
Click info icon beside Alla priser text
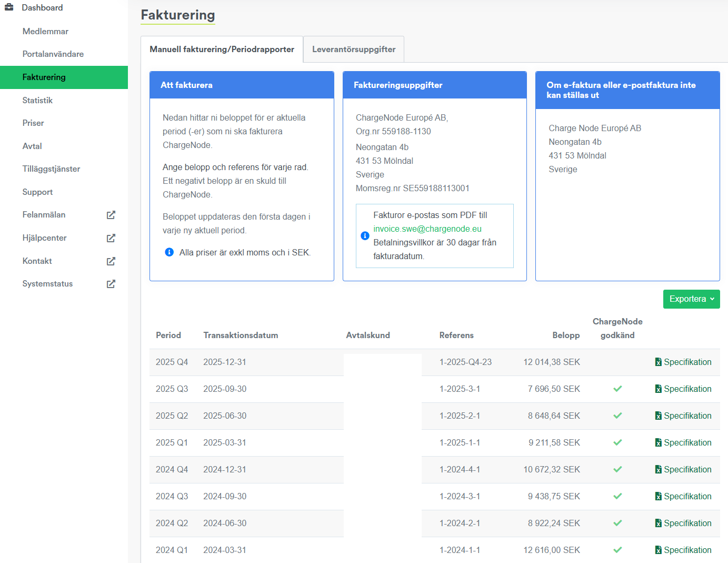click(x=169, y=252)
